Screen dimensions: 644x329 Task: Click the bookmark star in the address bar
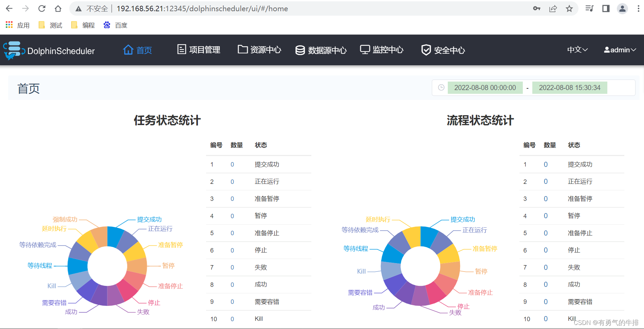click(569, 8)
